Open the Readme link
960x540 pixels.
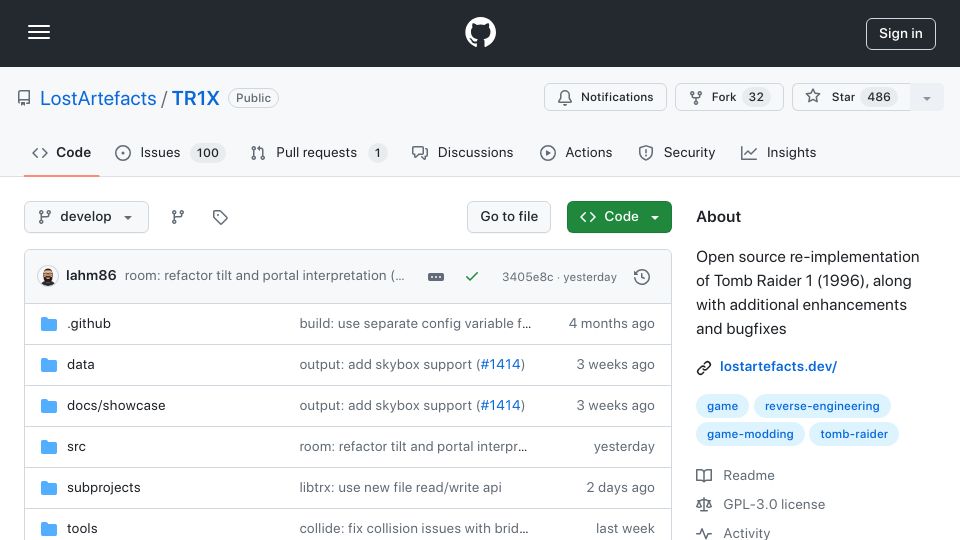[735, 475]
